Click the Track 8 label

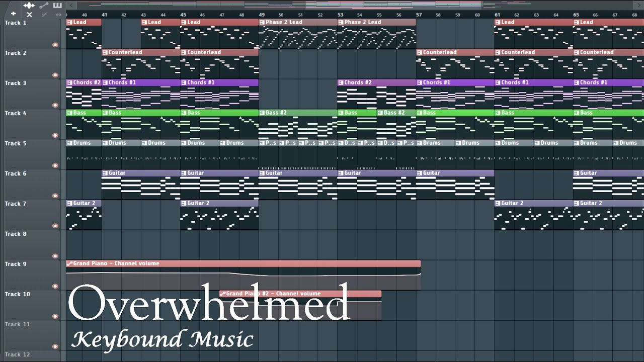coord(16,234)
